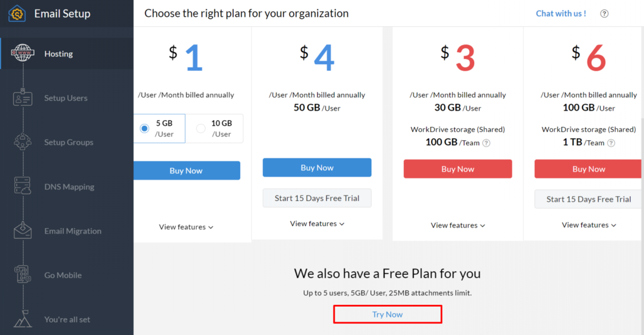Image resolution: width=644 pixels, height=335 pixels.
Task: Click Try Now for the Free Plan
Action: [387, 314]
